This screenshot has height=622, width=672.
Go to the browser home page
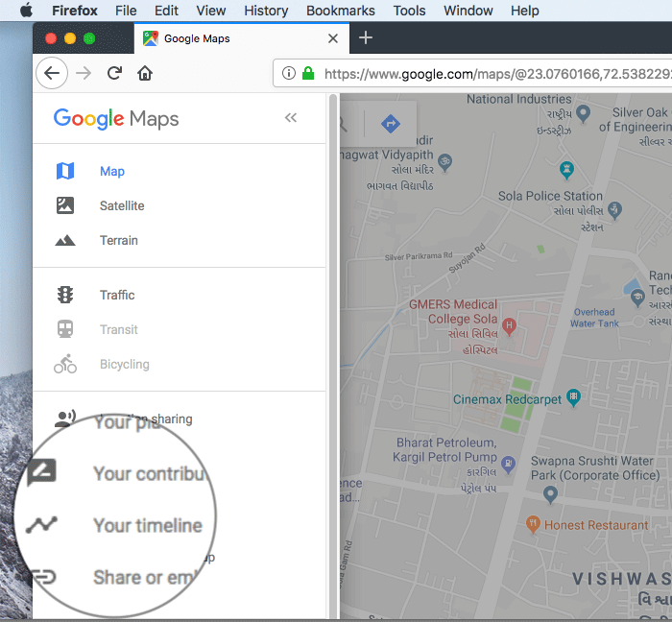coord(145,73)
